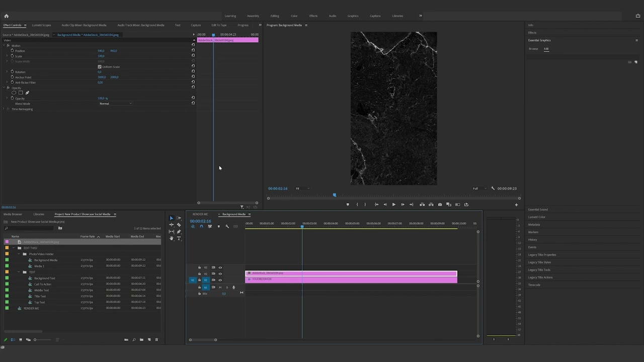Image resolution: width=644 pixels, height=362 pixels.
Task: Open Program Monitor settings wrench
Action: [x=493, y=189]
